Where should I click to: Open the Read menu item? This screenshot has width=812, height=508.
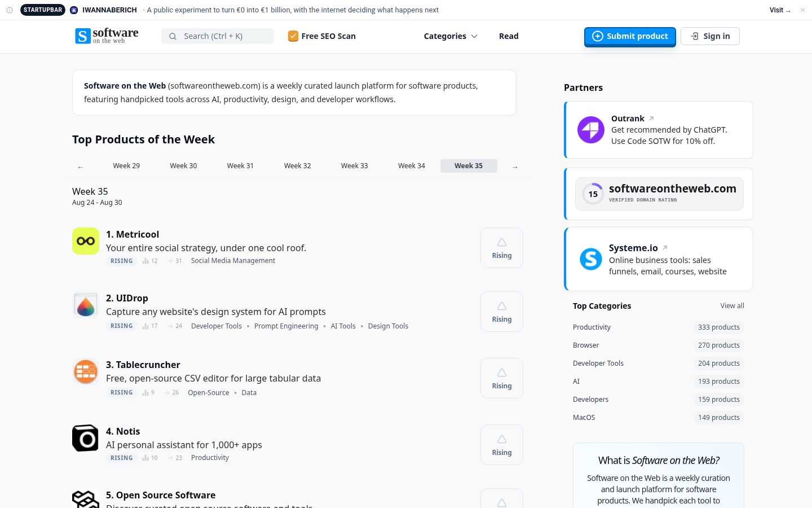(509, 36)
